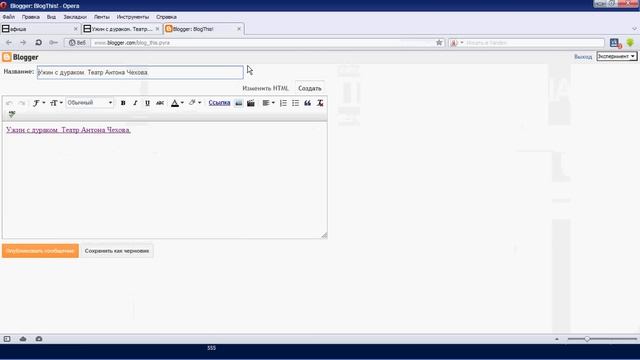
Task: Open the "Ленты" menu
Action: click(x=102, y=17)
